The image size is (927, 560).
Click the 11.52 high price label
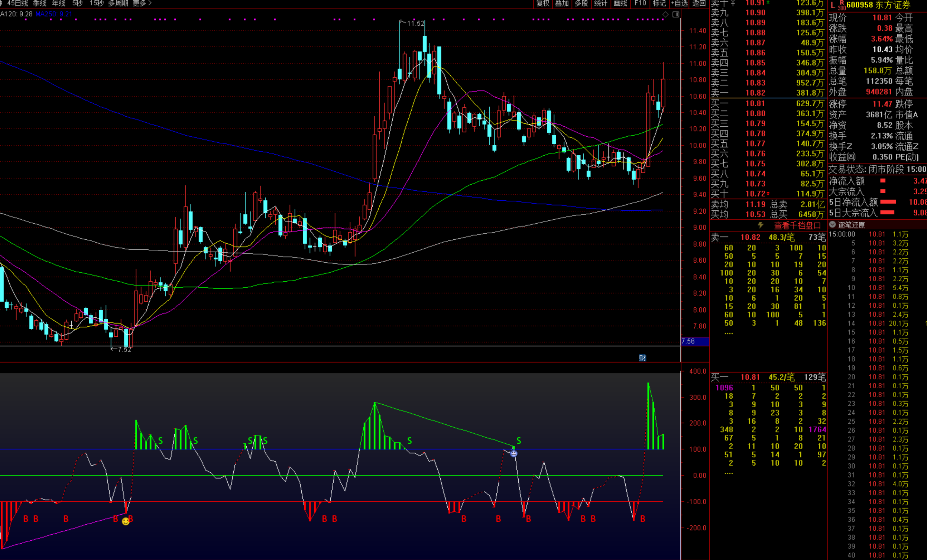[416, 23]
